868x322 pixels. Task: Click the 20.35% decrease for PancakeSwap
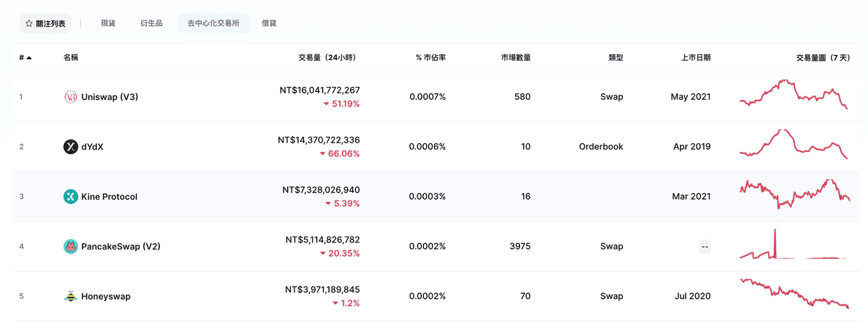coord(341,253)
